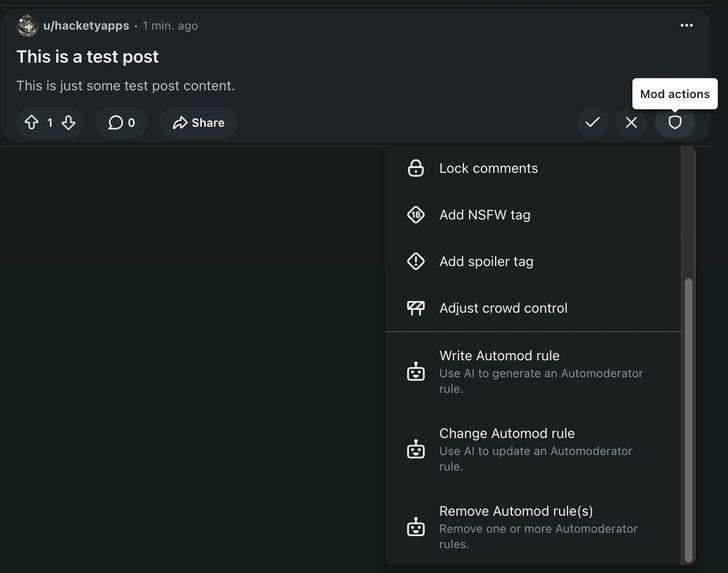This screenshot has width=728, height=573.
Task: Click 'Remove one or more Automoderator rules.' text
Action: pos(539,536)
